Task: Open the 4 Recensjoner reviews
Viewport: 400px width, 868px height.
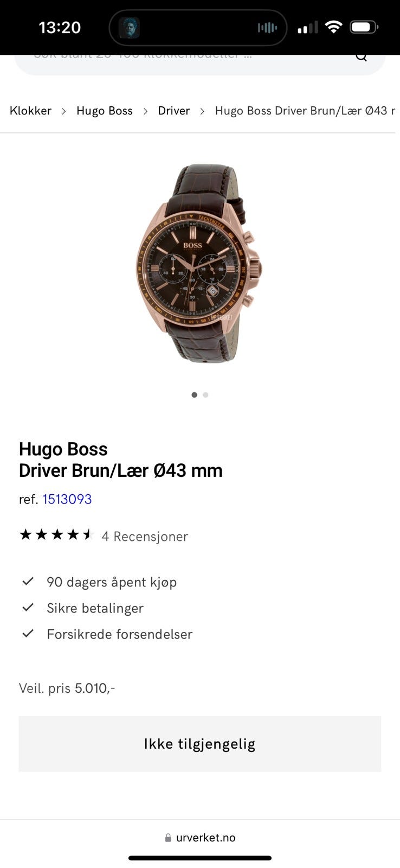Action: 145,537
